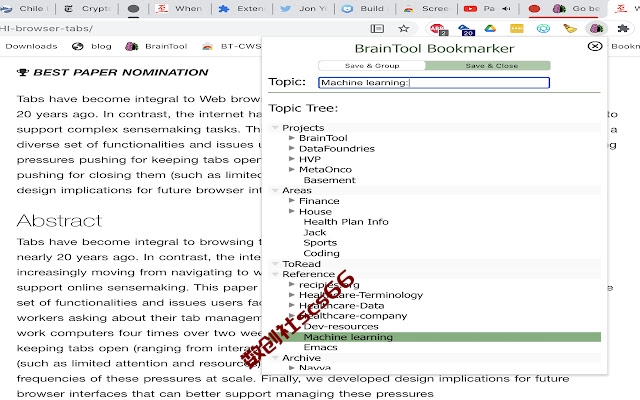Viewport: 640px width, 400px height.
Task: Switch to the When browser tab
Action: 180,8
